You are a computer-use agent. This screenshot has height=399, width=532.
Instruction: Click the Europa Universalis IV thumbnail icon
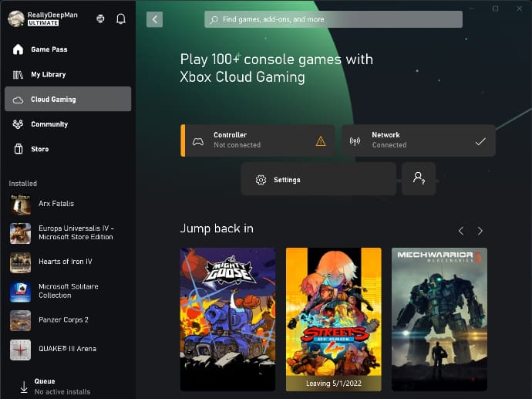[20, 234]
